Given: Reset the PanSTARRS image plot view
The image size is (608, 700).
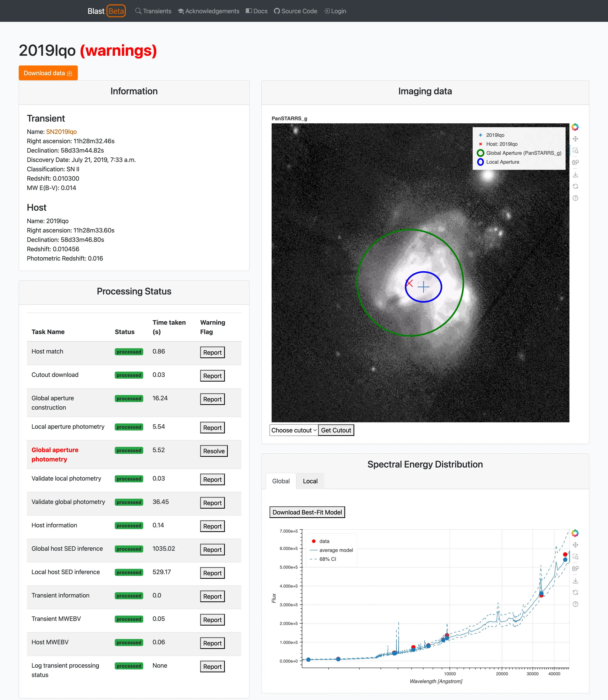Looking at the screenshot, I should tap(575, 186).
